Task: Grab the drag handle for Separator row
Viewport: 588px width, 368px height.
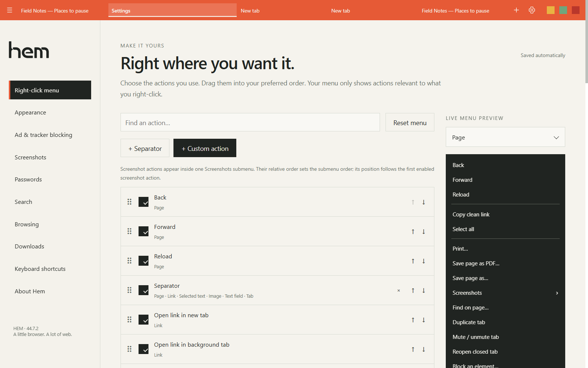Action: tap(129, 290)
